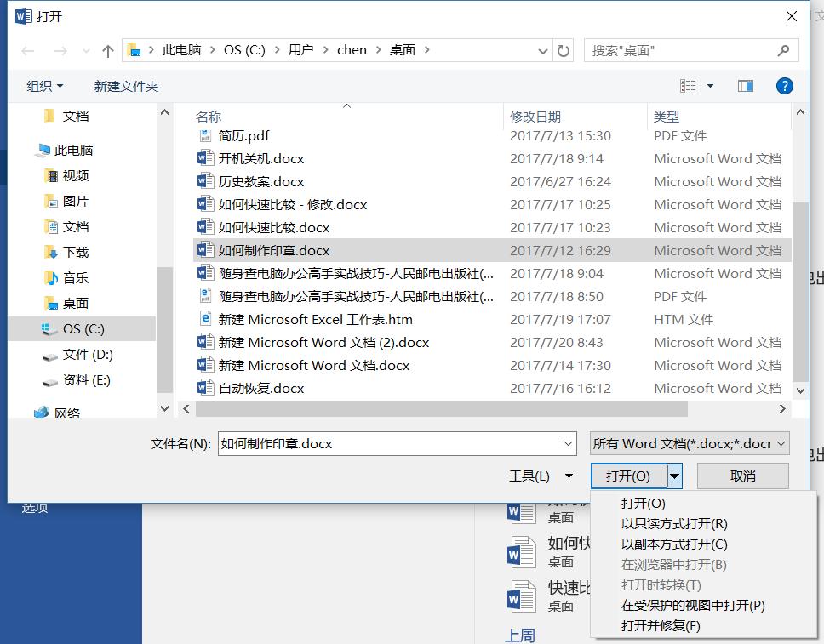Click the 取消 button
This screenshot has width=824, height=644.
click(x=742, y=476)
